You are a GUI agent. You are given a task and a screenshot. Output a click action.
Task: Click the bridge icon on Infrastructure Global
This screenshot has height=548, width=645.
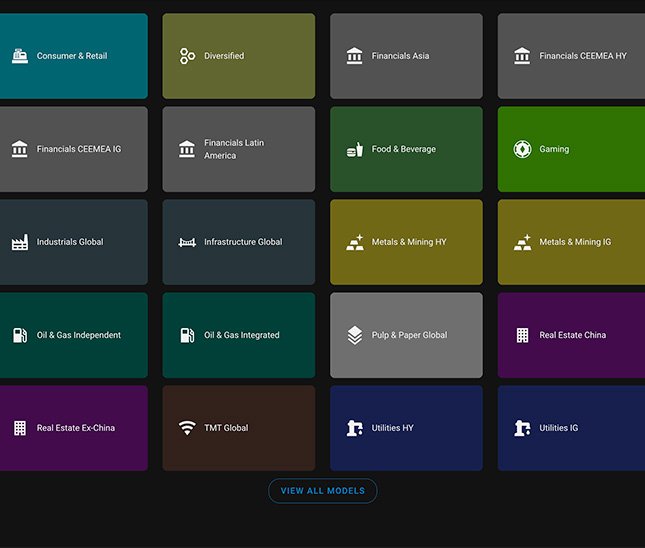187,242
